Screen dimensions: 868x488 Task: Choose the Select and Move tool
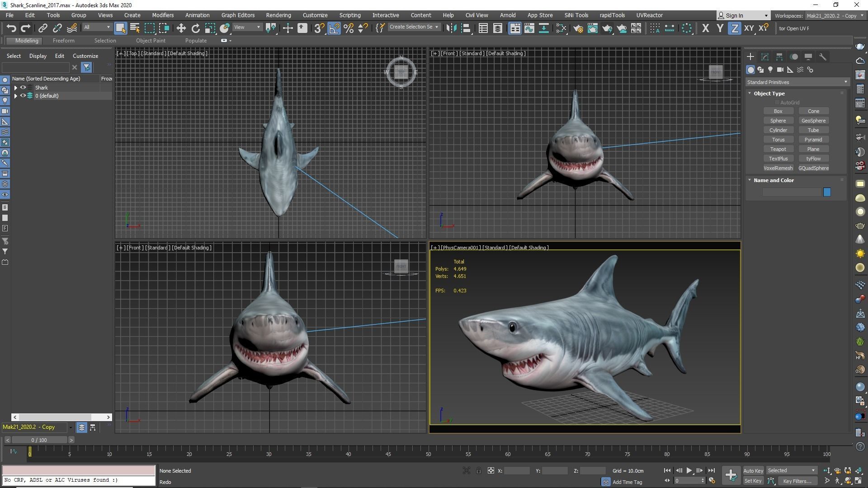[x=181, y=28]
